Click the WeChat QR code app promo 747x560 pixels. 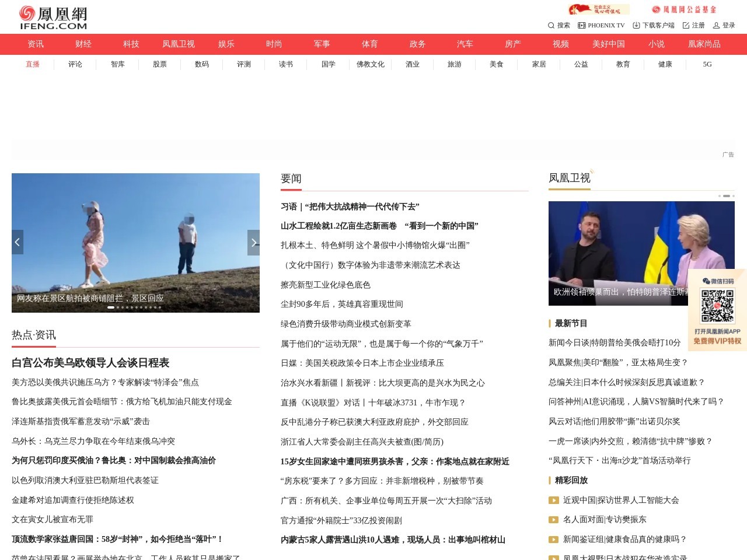(717, 309)
